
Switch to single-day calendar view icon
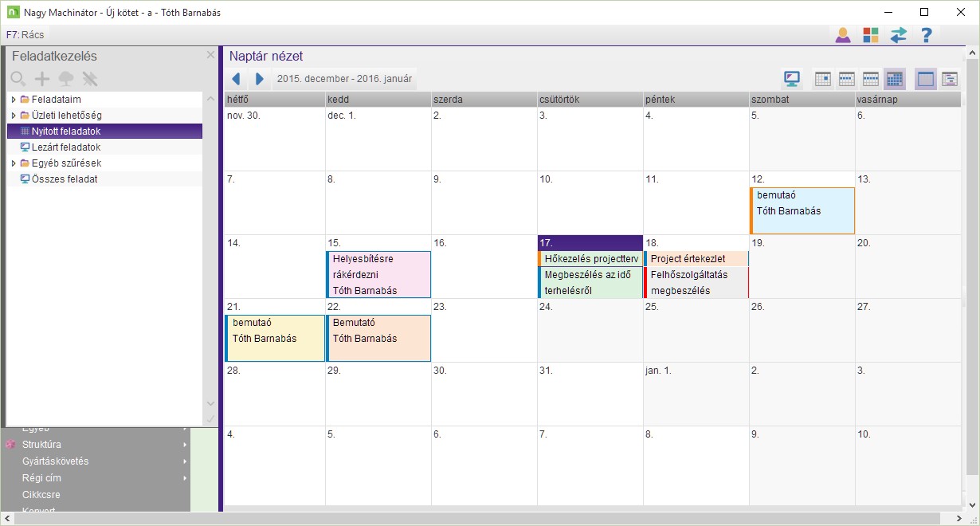823,79
